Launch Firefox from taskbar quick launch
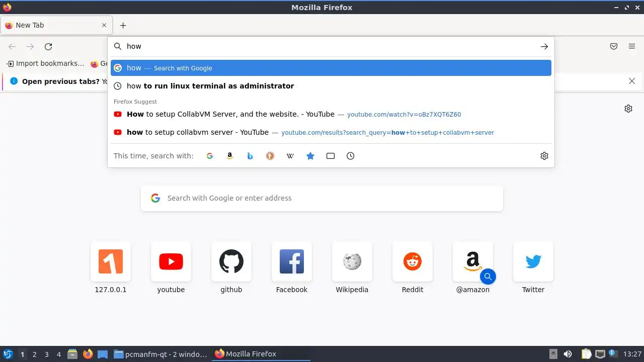Image resolution: width=644 pixels, height=362 pixels. pyautogui.click(x=88, y=354)
